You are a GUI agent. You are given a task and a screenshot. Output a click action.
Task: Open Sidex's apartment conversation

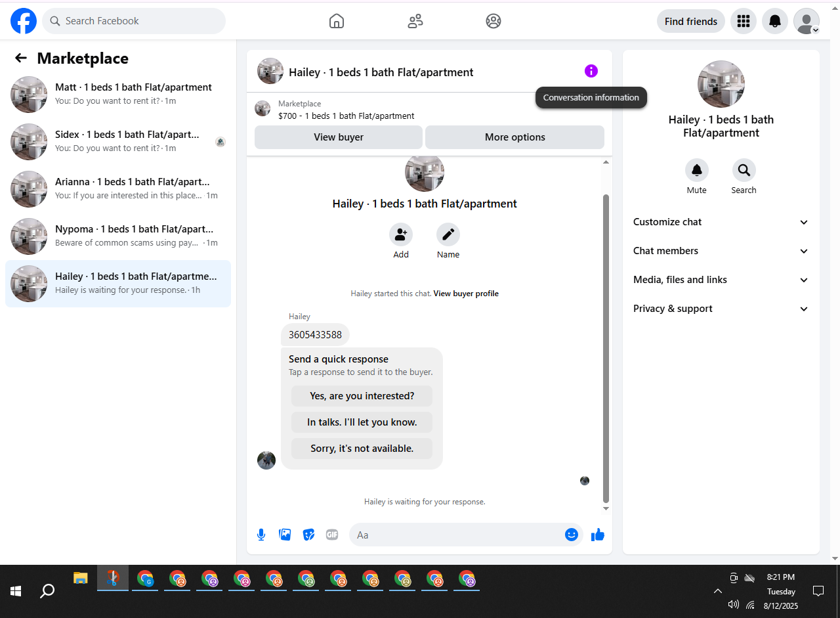(118, 142)
